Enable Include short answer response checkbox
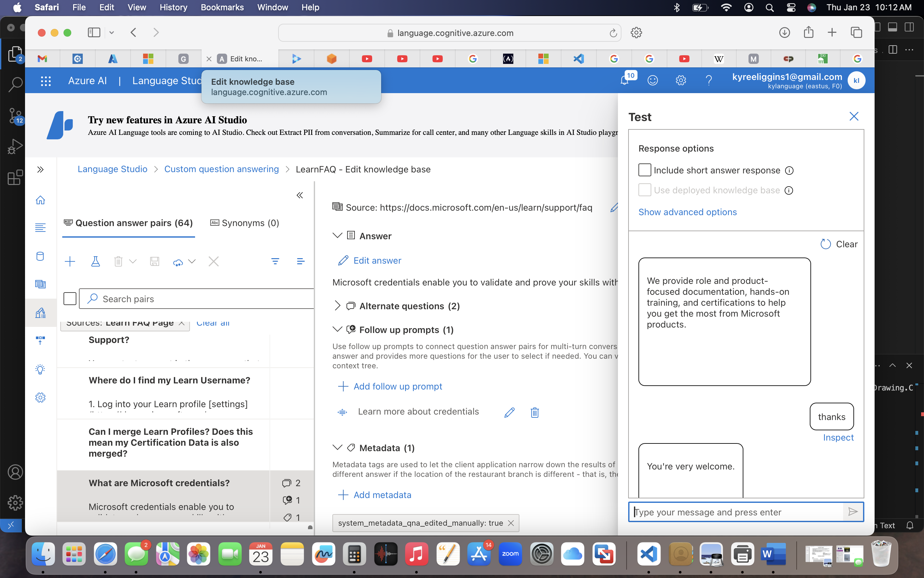The height and width of the screenshot is (578, 924). tap(645, 170)
